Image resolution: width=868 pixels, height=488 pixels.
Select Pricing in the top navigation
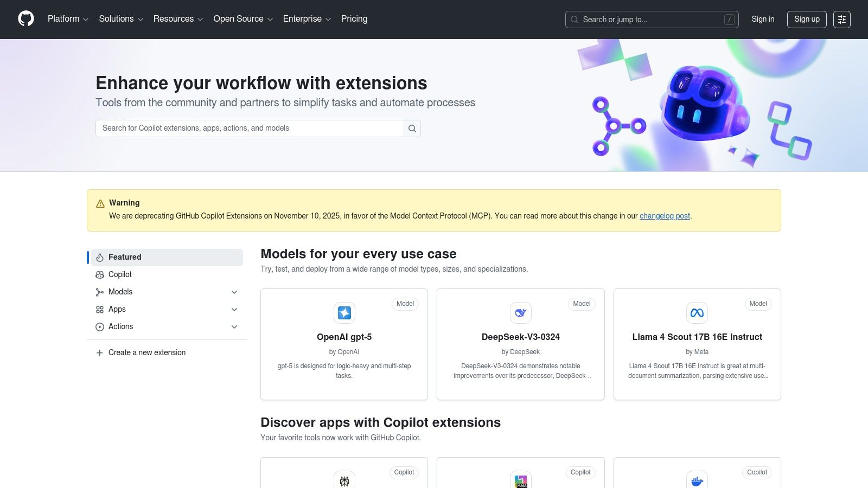pos(354,19)
